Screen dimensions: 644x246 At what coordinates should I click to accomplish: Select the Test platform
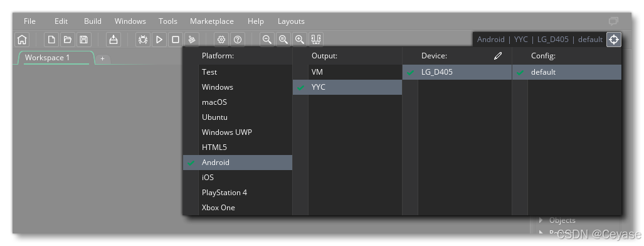(238, 72)
